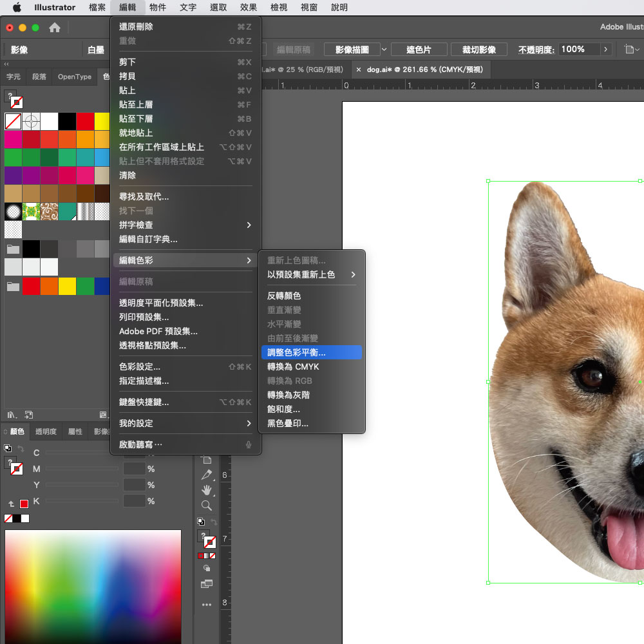Open the dropdown arrow next to 影像描圖
The height and width of the screenshot is (644, 644).
[384, 50]
